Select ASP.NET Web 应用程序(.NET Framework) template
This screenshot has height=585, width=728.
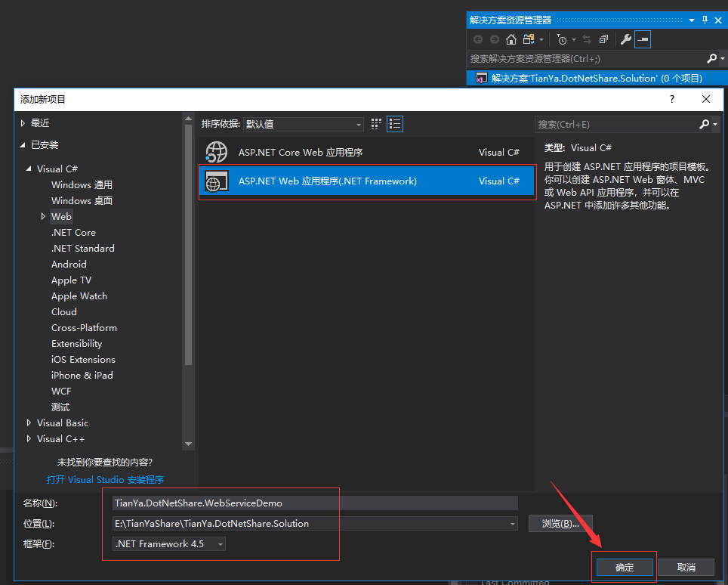click(x=367, y=181)
